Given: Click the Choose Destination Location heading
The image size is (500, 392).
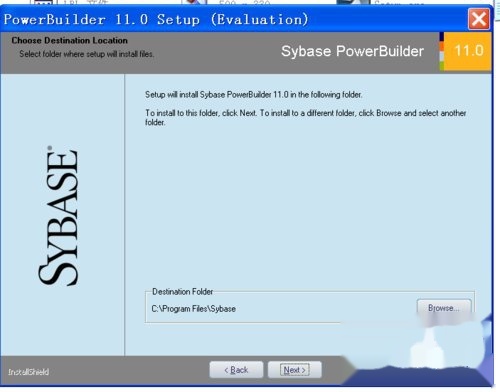Looking at the screenshot, I should tap(69, 40).
